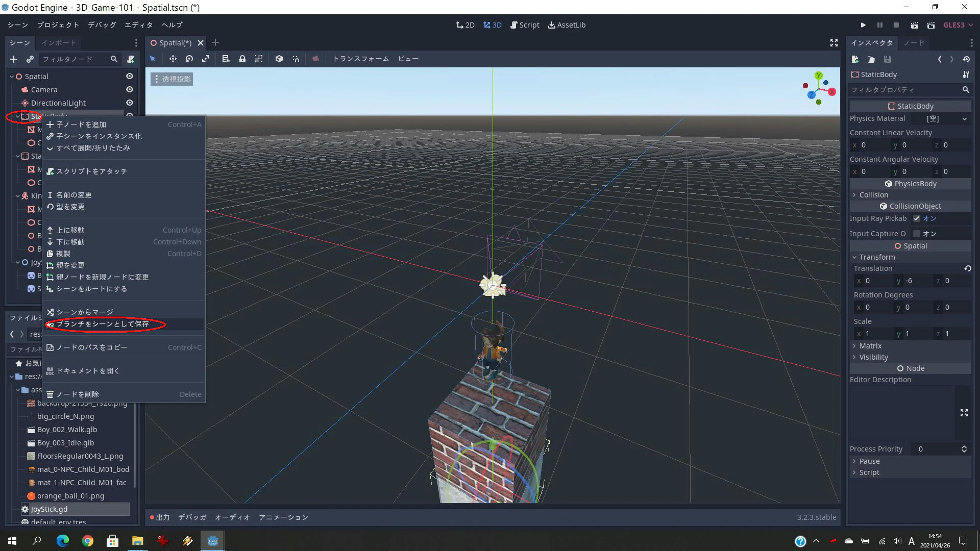The height and width of the screenshot is (551, 980).
Task: Toggle viewport distraction-free fullscreen icon
Action: click(x=834, y=43)
